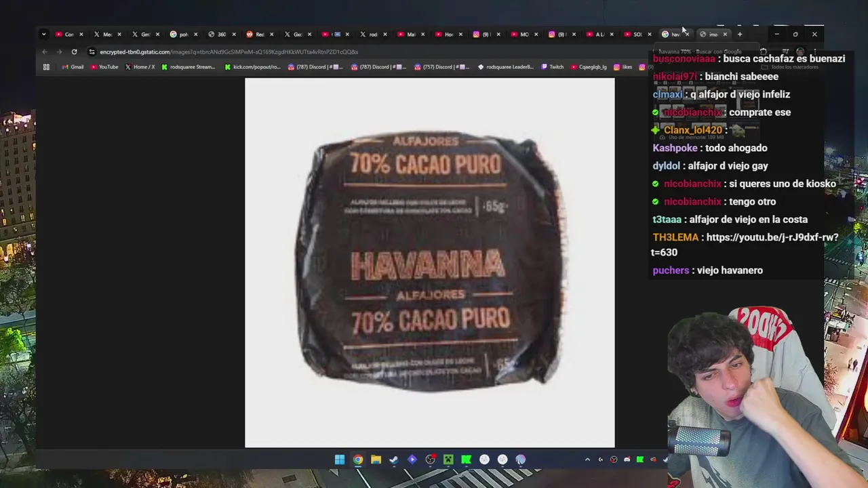Open File Explorer from the taskbar
Screen dimensions: 868x488
tap(376, 460)
